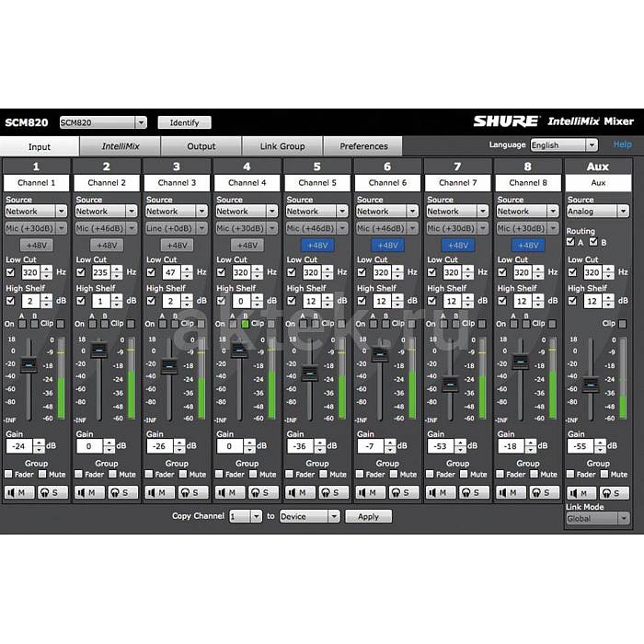The image size is (644, 644).
Task: Uncheck Aux High Shelf checkbox
Action: tap(572, 301)
